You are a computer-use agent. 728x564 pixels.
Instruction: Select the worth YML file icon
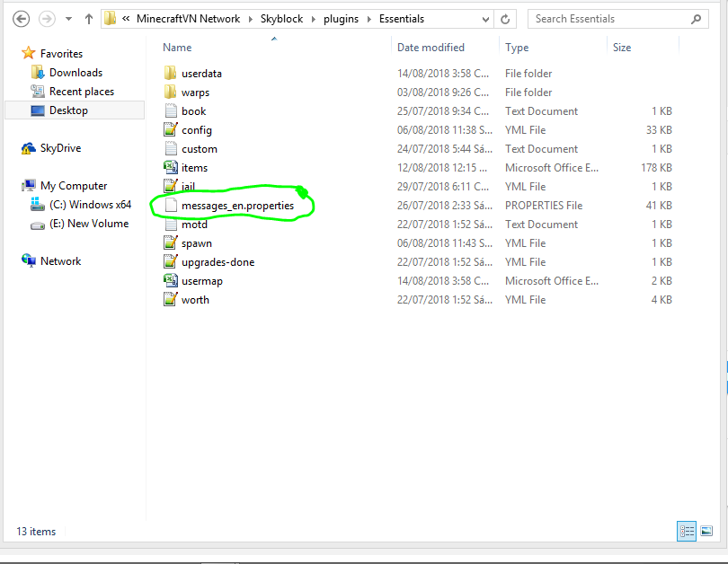[171, 299]
